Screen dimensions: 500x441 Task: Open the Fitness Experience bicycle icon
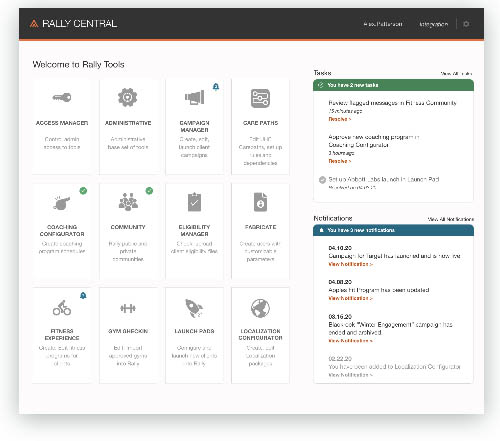[x=62, y=308]
